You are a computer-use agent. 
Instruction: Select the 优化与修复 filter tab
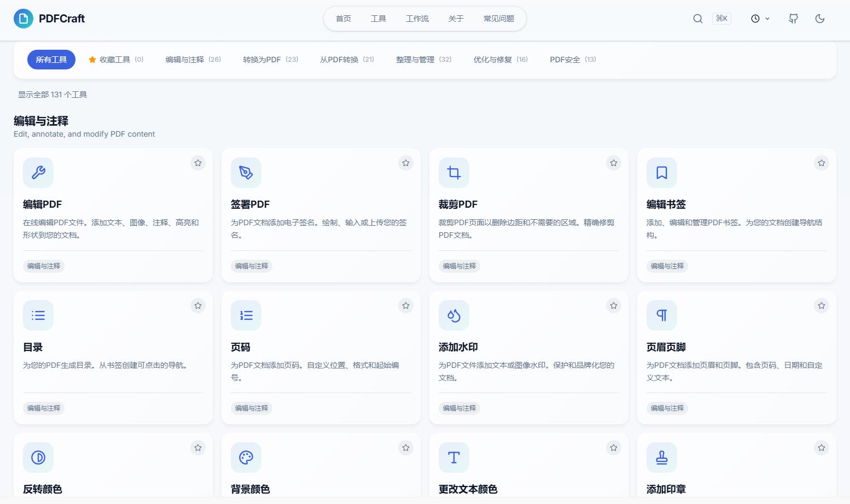(500, 60)
